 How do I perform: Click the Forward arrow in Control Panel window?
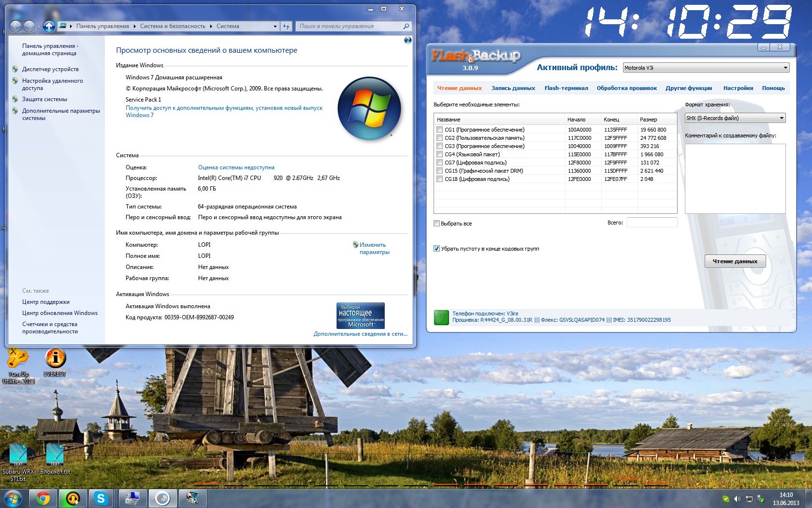click(29, 26)
